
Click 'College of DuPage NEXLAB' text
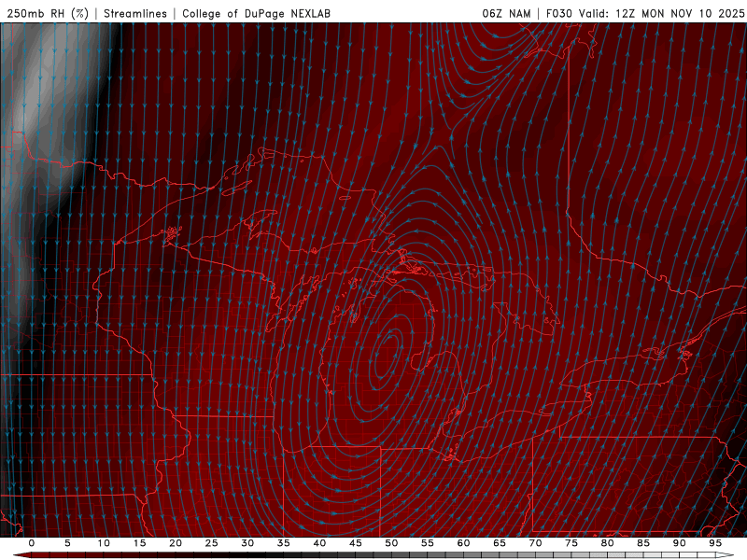pos(256,13)
